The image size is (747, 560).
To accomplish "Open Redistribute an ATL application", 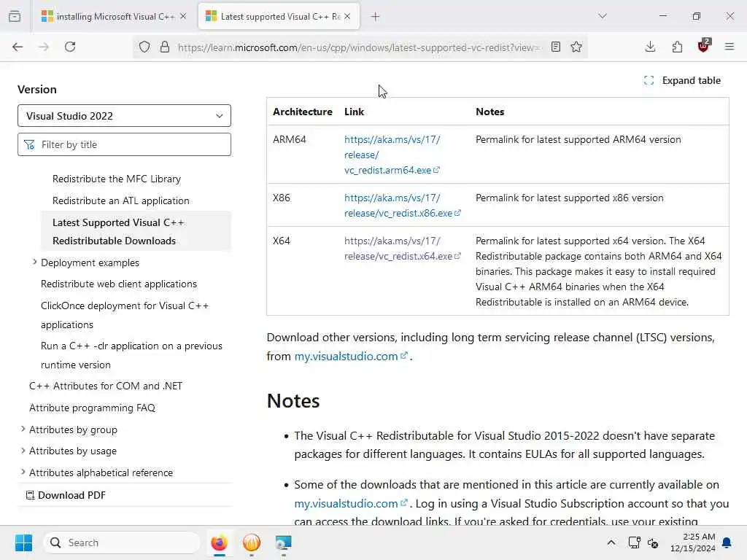I will click(x=121, y=201).
